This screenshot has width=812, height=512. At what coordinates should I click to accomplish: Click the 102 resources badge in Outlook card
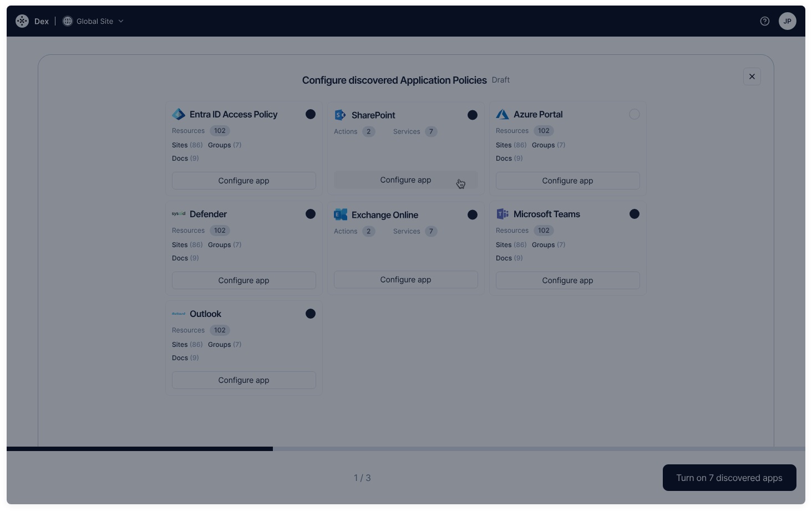[220, 330]
